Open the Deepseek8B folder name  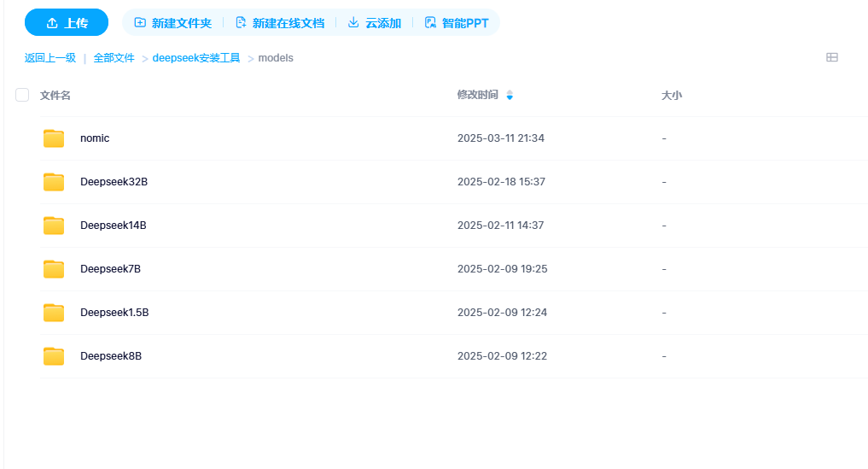(111, 356)
